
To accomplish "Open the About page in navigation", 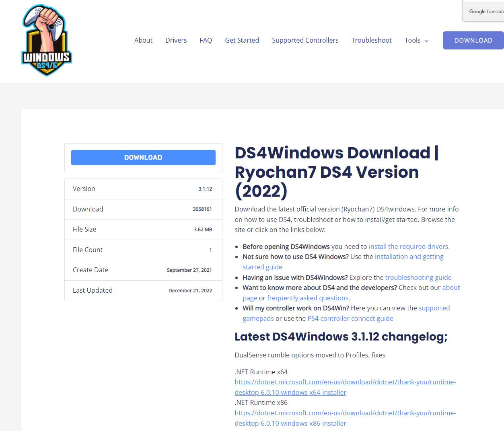I will [143, 40].
